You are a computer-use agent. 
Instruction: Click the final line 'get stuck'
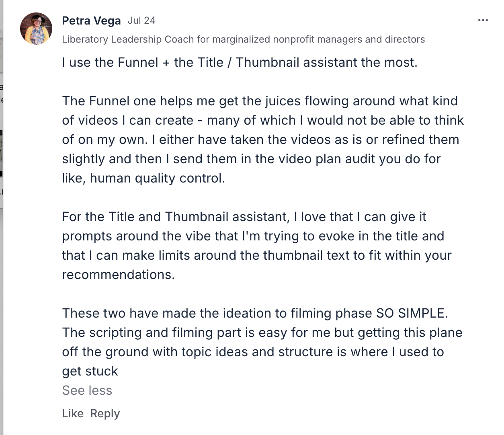[90, 371]
